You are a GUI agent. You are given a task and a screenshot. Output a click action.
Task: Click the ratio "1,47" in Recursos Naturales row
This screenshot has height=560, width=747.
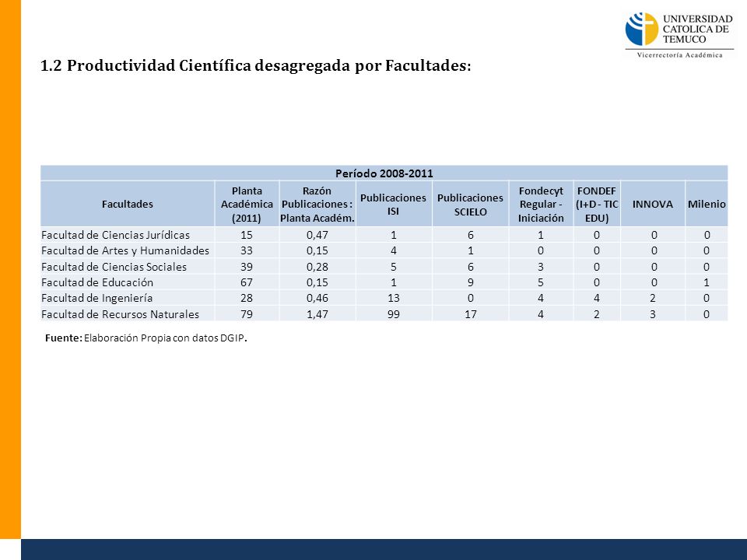click(317, 314)
